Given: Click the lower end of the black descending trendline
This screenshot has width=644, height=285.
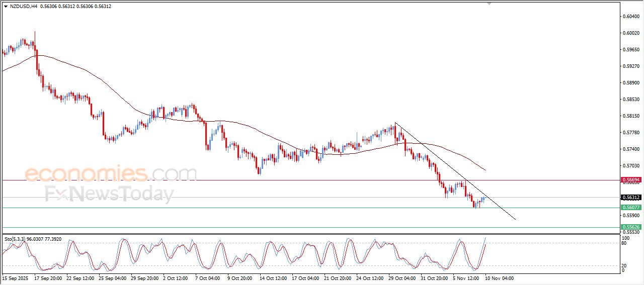Looking at the screenshot, I should pos(515,219).
